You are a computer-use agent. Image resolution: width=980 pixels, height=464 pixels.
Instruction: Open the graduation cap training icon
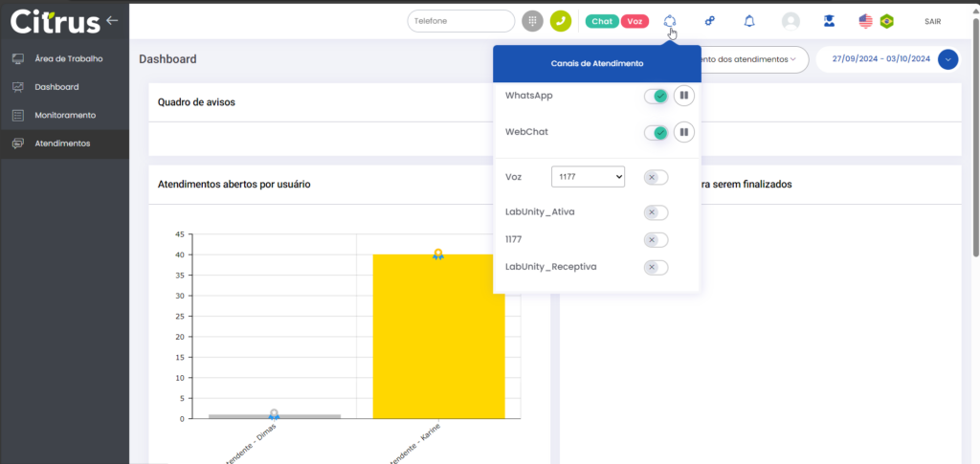click(829, 21)
